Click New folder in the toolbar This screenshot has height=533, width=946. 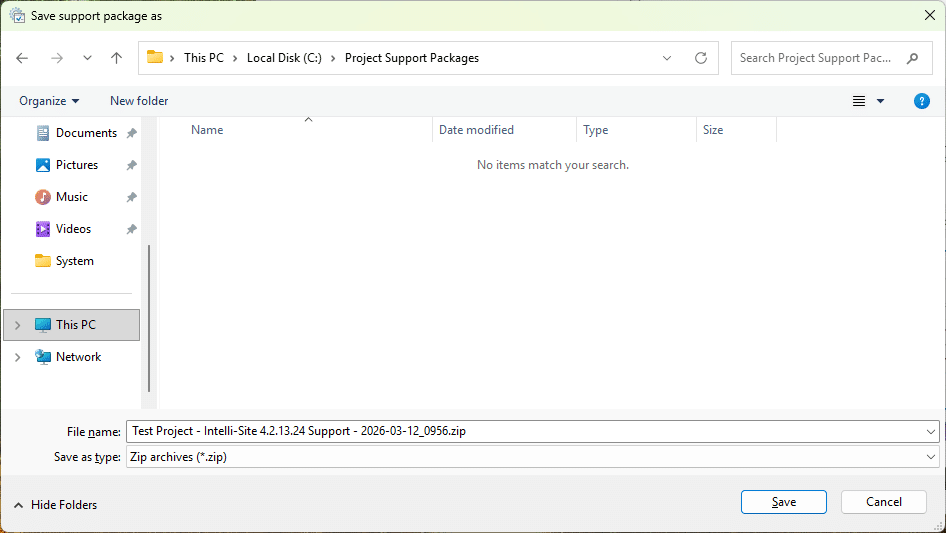(139, 101)
